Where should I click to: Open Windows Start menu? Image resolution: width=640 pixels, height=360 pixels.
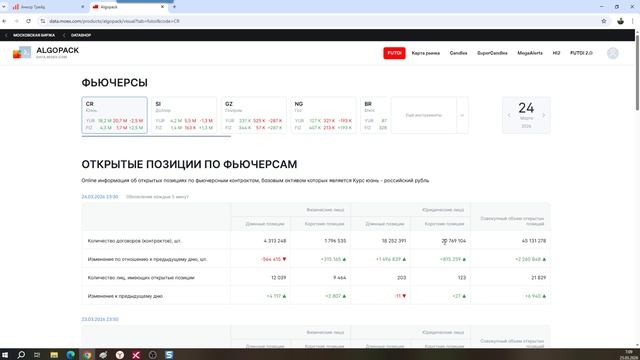tap(5, 355)
